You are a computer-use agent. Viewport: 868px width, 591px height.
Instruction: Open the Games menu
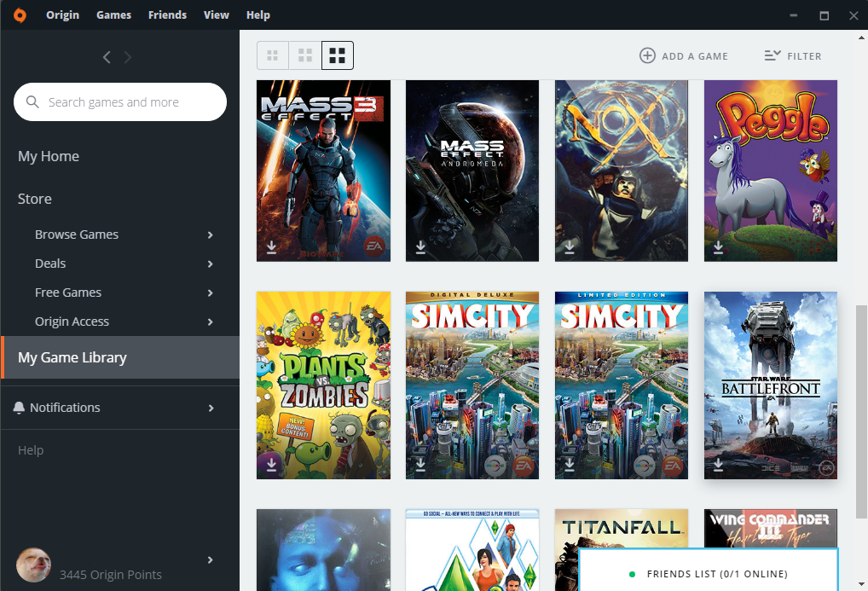pos(113,15)
